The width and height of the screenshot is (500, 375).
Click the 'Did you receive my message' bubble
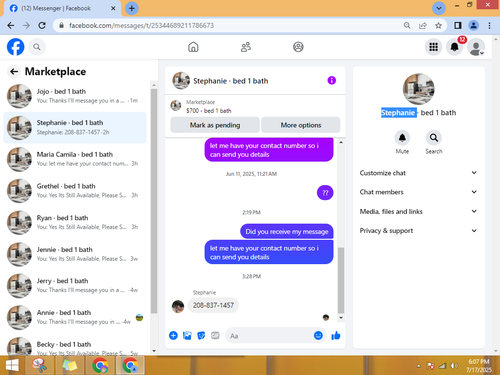click(287, 231)
